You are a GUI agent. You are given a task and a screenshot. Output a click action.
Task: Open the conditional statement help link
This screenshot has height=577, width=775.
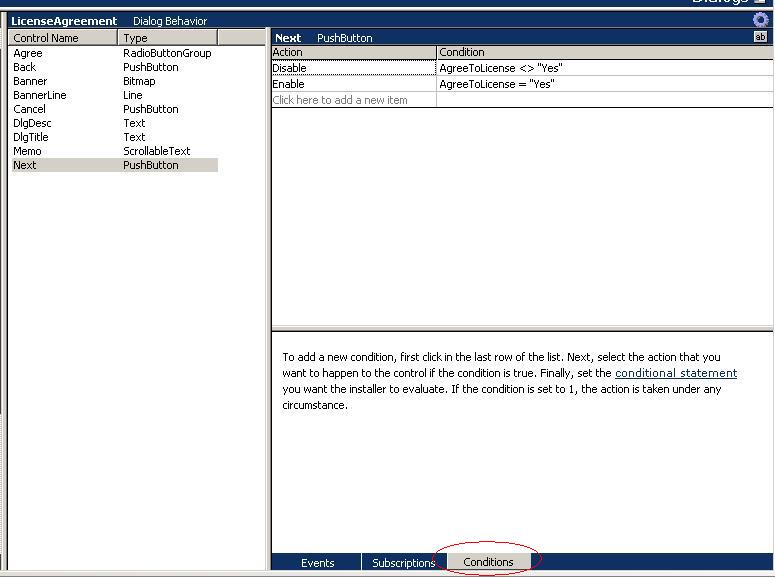(676, 373)
